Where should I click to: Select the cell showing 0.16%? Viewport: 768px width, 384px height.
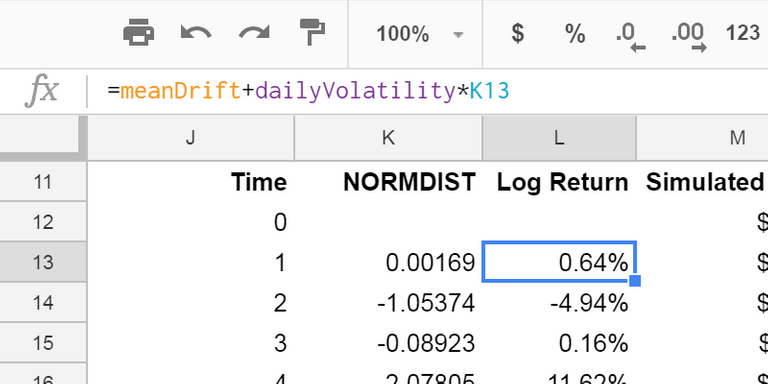[x=559, y=343]
